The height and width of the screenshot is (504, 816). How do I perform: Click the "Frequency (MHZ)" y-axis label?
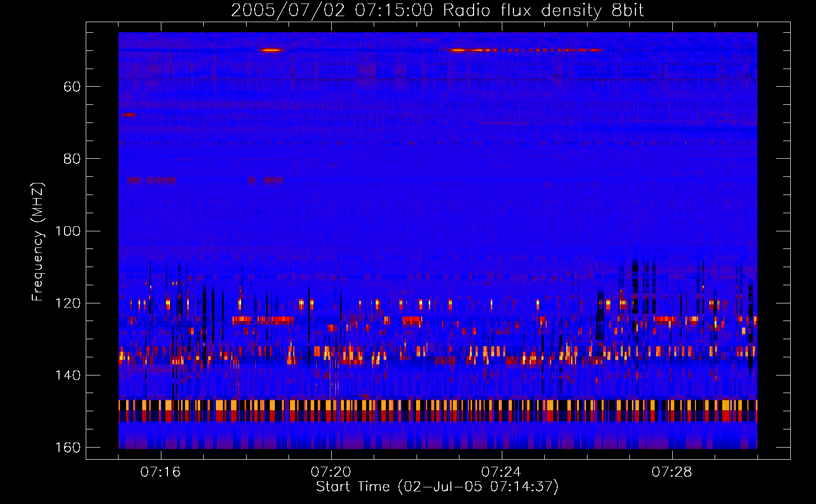(38, 242)
